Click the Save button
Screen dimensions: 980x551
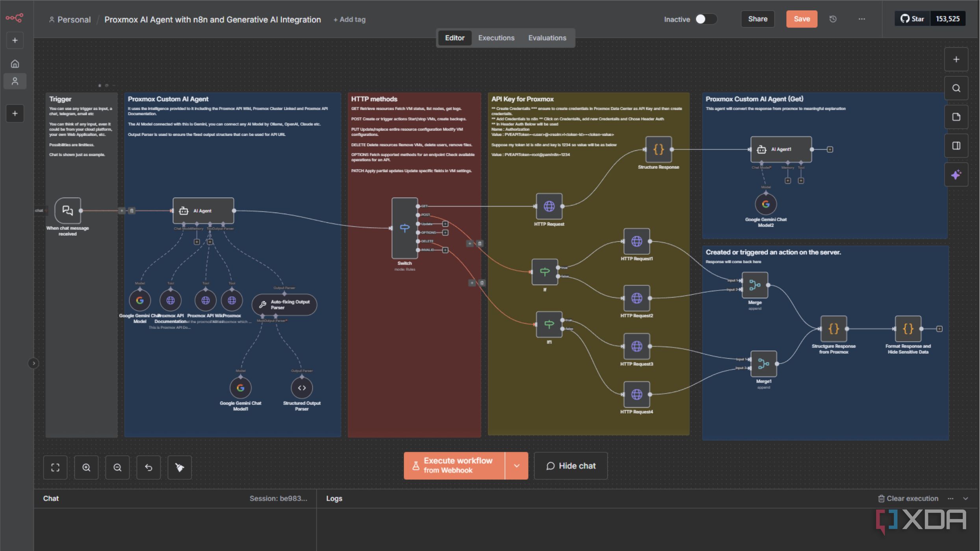(x=802, y=19)
